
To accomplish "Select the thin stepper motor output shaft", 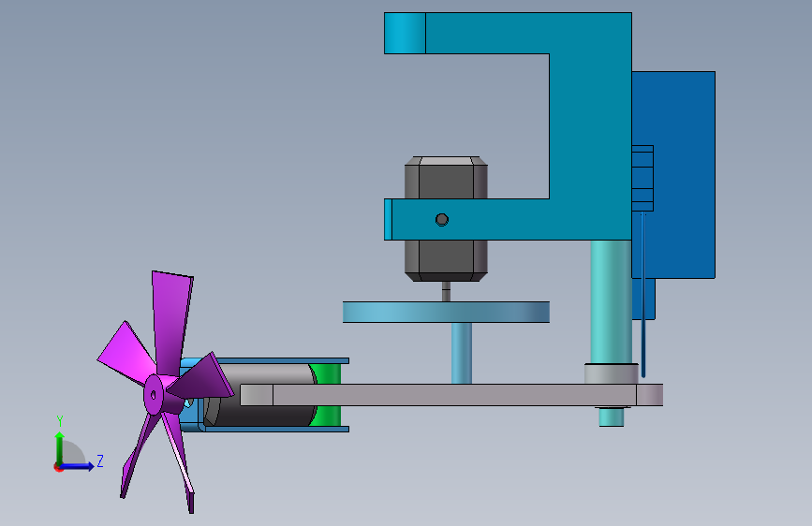I will 446,291.
